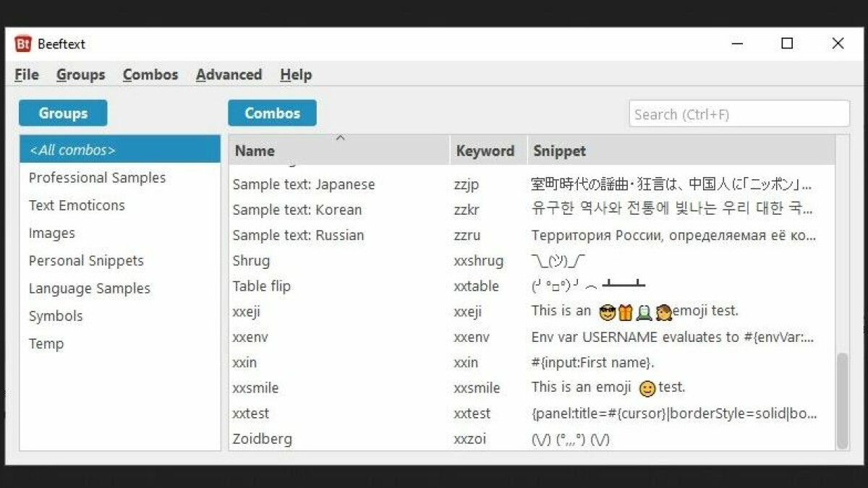Open the Advanced menu

pyautogui.click(x=229, y=74)
